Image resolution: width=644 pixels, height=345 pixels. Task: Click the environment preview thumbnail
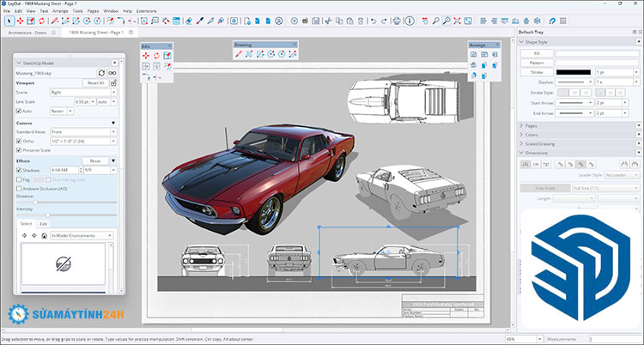[64, 263]
